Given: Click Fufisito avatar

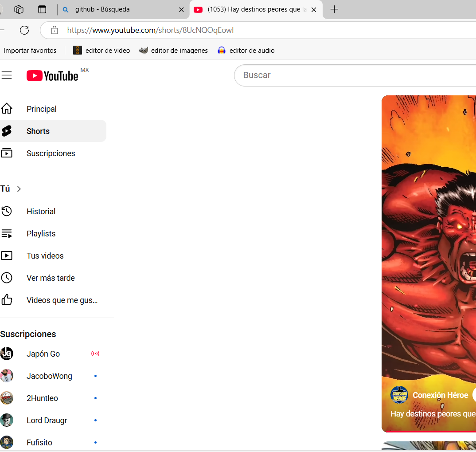Looking at the screenshot, I should (6, 442).
